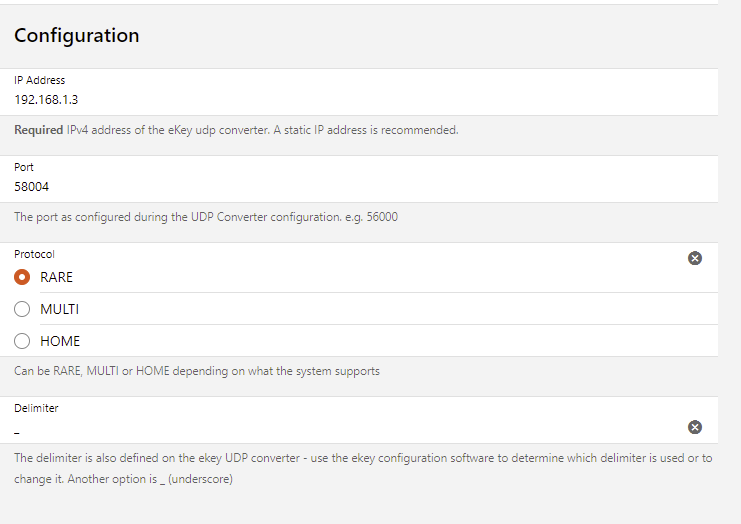Click the MULTI option label text
The image size is (741, 524).
click(x=59, y=309)
